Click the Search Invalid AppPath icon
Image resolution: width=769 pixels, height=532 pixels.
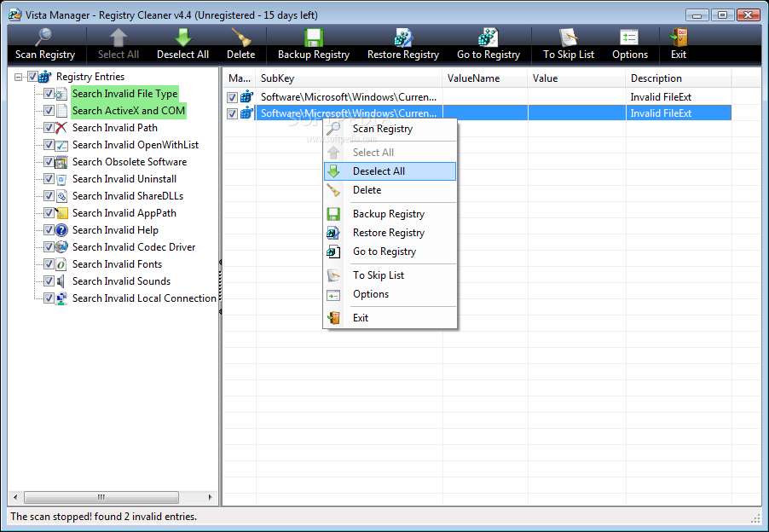pyautogui.click(x=61, y=213)
